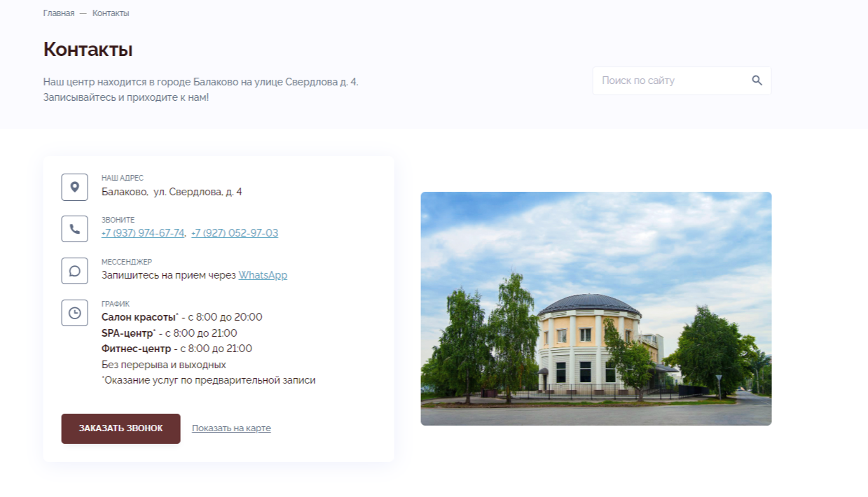Click the building photo
This screenshot has width=868, height=497.
595,308
